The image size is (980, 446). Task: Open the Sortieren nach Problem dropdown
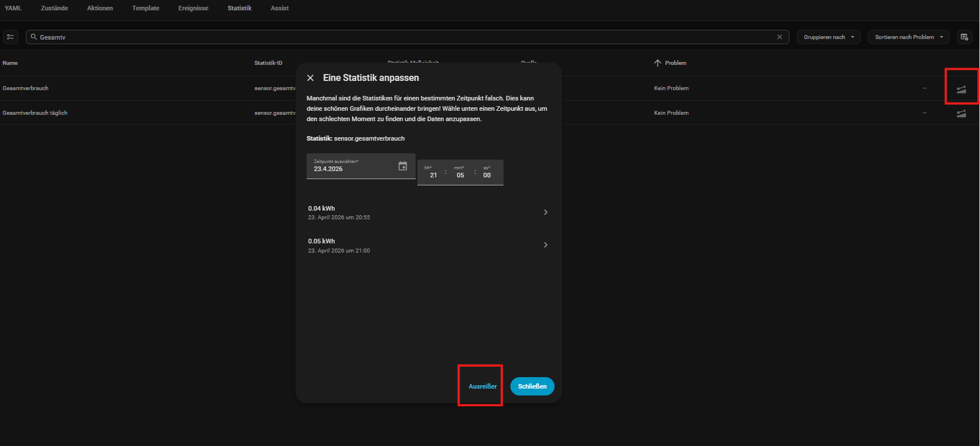908,37
